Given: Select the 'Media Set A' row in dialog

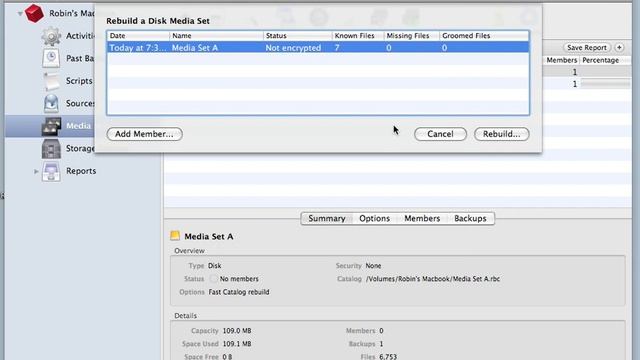Looking at the screenshot, I should 318,48.
